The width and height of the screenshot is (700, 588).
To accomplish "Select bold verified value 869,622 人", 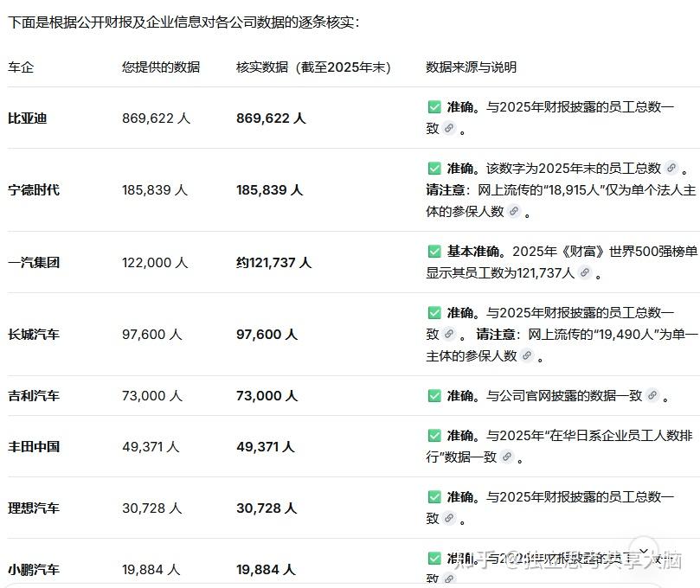I will point(271,118).
